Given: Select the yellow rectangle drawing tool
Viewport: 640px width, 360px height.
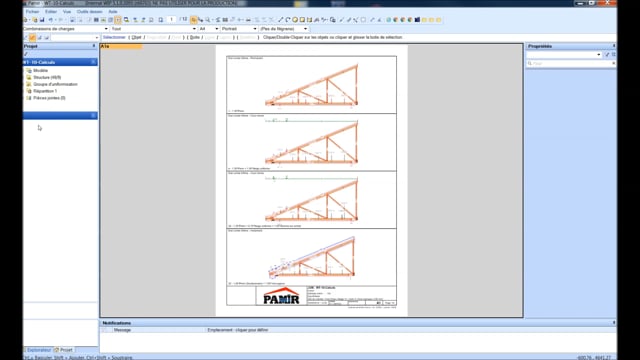Looking at the screenshot, I should [302, 20].
